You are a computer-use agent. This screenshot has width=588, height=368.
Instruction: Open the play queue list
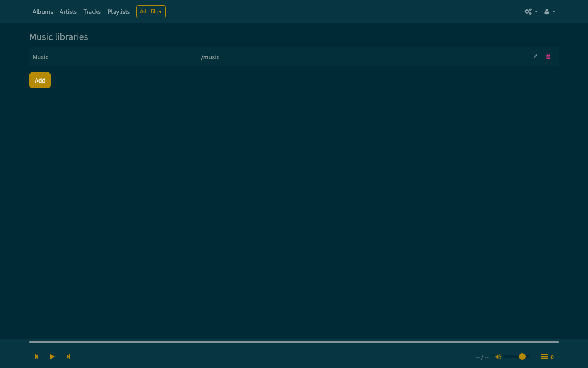(x=547, y=357)
